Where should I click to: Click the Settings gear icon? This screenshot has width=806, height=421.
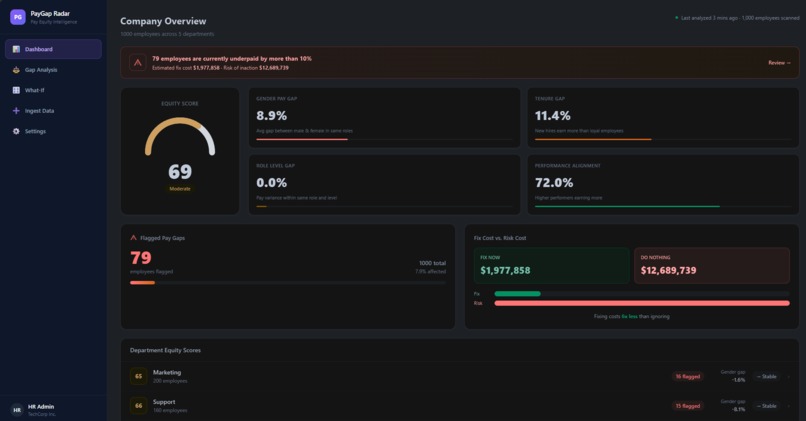(16, 132)
